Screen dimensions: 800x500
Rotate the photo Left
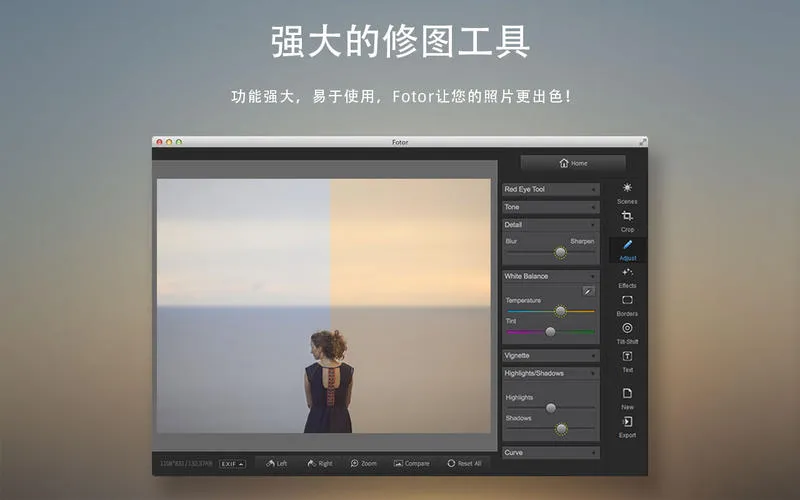point(276,463)
